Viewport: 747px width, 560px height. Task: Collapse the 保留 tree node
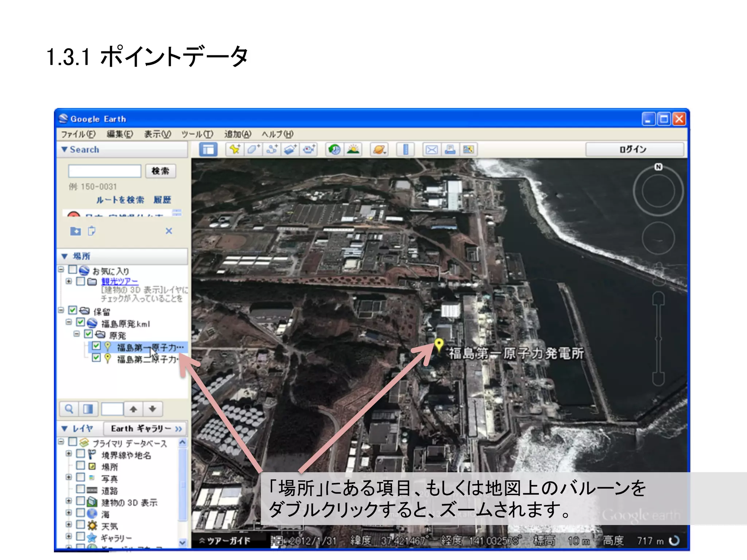click(x=61, y=310)
